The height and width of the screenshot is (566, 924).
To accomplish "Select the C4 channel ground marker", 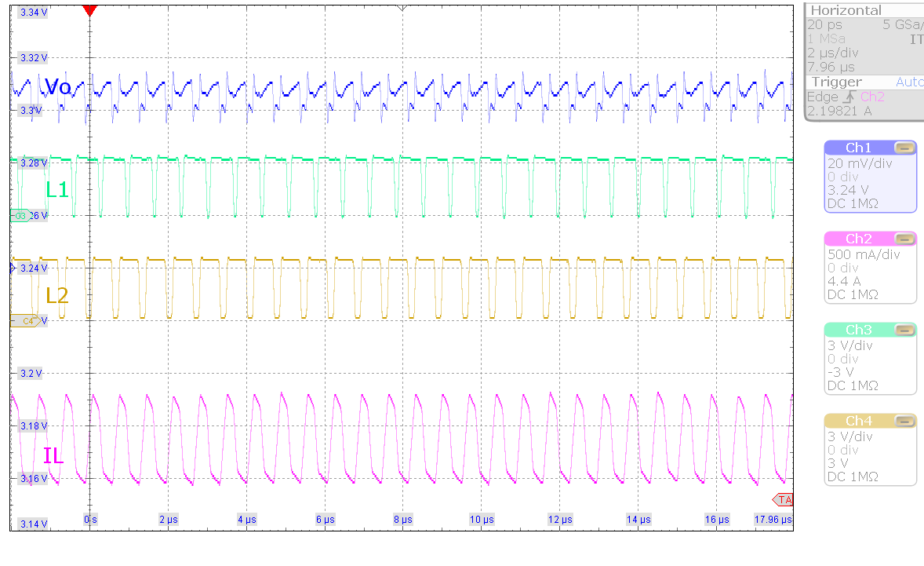I will [x=26, y=320].
